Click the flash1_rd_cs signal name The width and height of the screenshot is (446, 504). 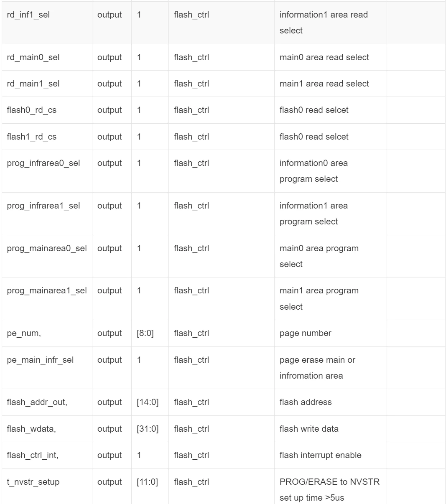[31, 137]
